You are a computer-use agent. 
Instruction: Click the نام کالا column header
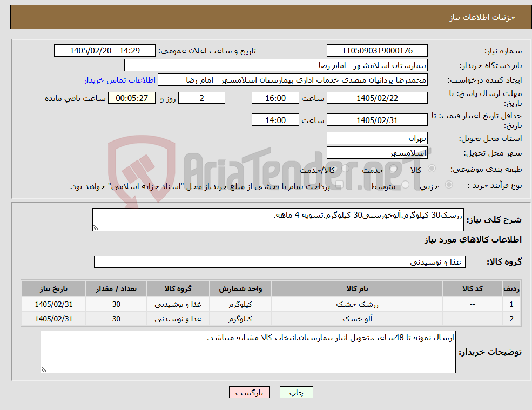[357, 288]
